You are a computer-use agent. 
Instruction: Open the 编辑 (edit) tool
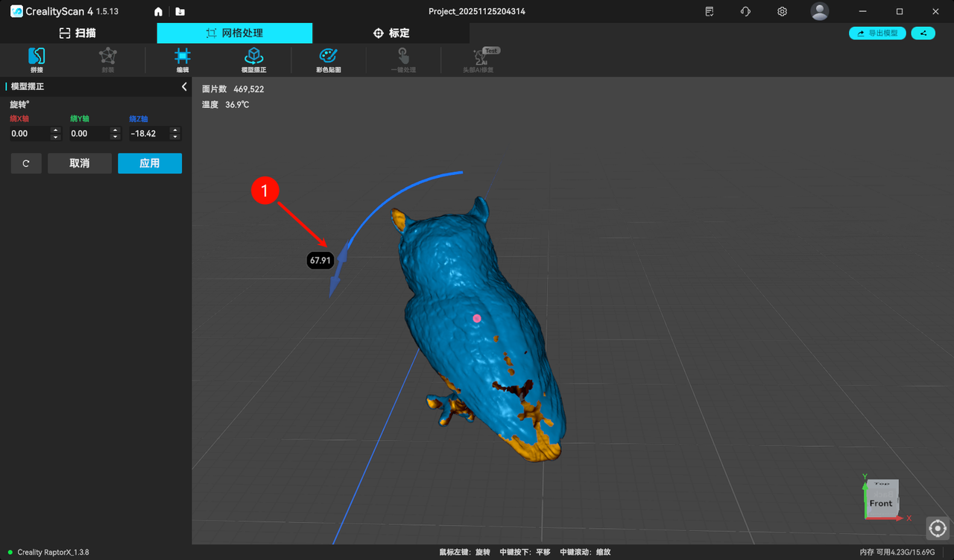point(183,58)
